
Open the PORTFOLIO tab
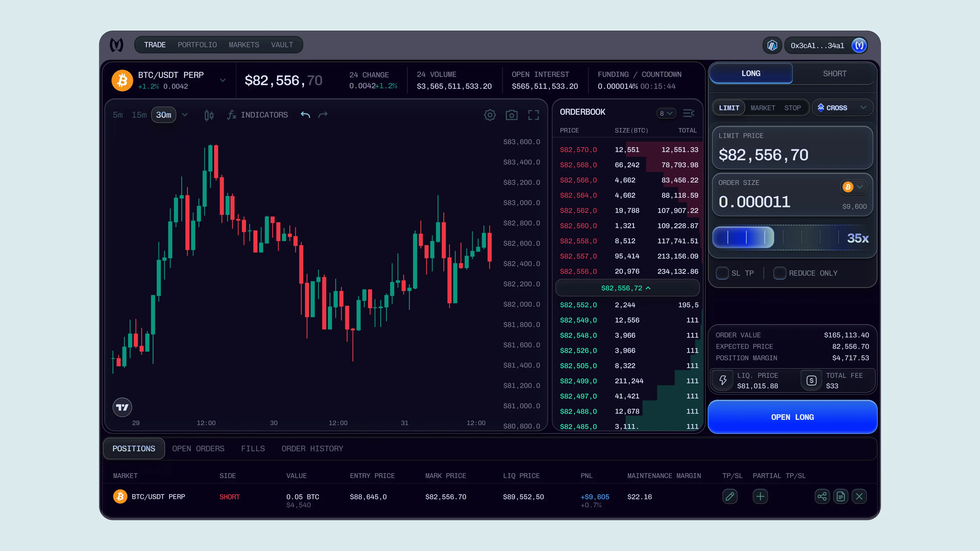[197, 45]
